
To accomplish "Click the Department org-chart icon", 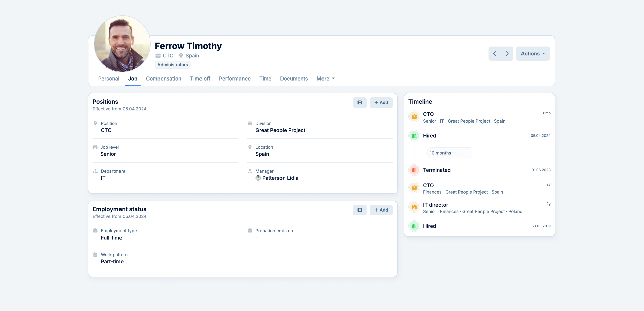I will click(95, 171).
